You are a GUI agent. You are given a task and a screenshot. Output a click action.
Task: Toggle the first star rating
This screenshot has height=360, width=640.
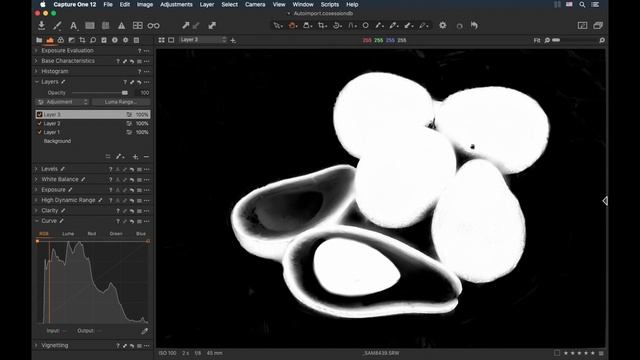pyautogui.click(x=566, y=353)
